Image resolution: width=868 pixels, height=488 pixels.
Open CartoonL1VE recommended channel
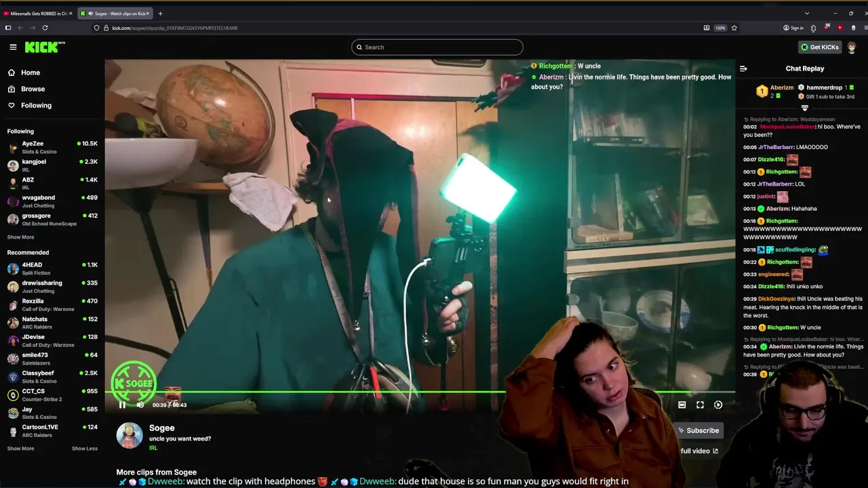pos(52,430)
